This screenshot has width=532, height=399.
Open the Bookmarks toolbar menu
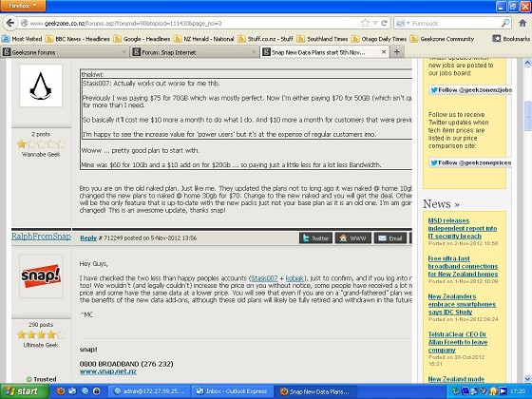[512, 39]
